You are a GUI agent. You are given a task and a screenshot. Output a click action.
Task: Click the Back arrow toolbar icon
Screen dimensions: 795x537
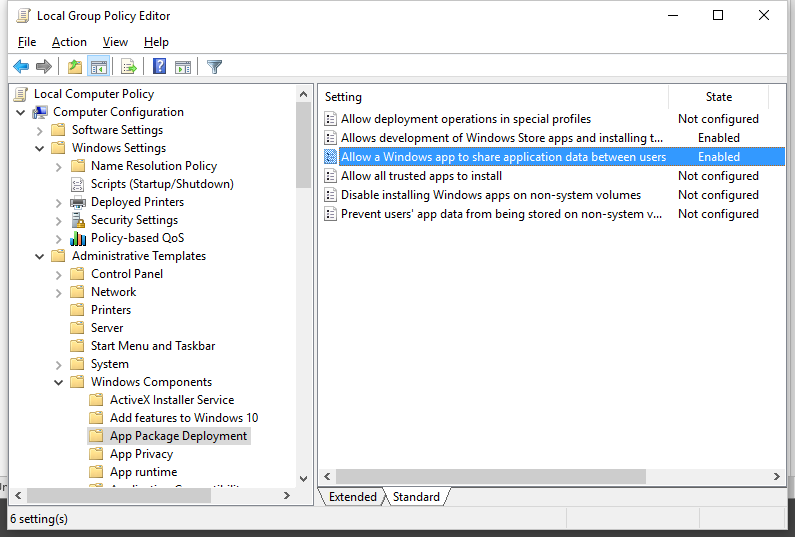click(21, 67)
